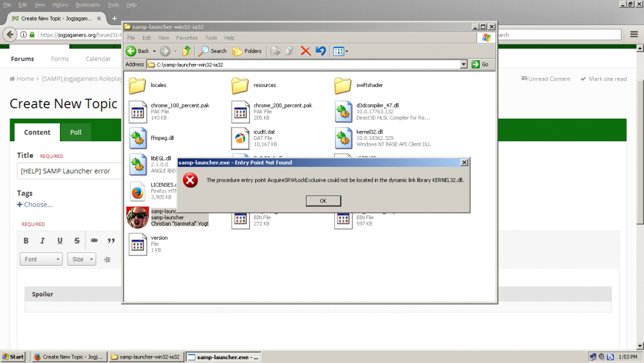This screenshot has width=644, height=363.
Task: Open the Calendar navigation item
Action: 98,59
